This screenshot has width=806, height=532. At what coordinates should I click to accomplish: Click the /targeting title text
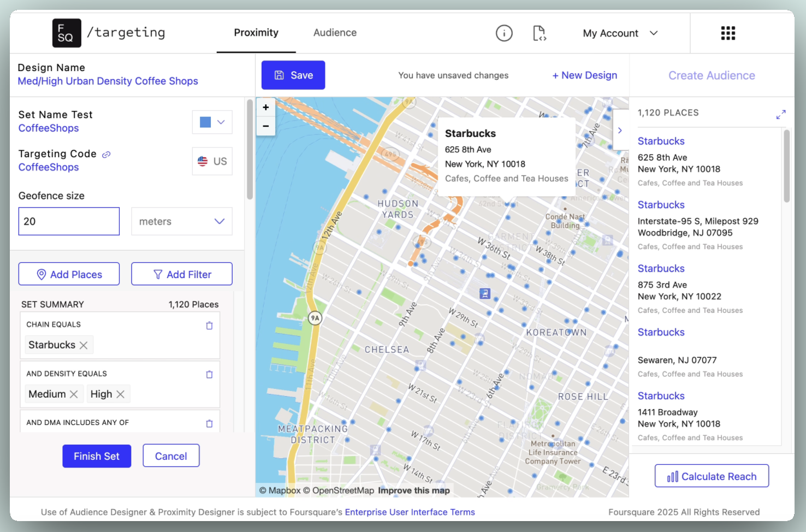click(126, 33)
